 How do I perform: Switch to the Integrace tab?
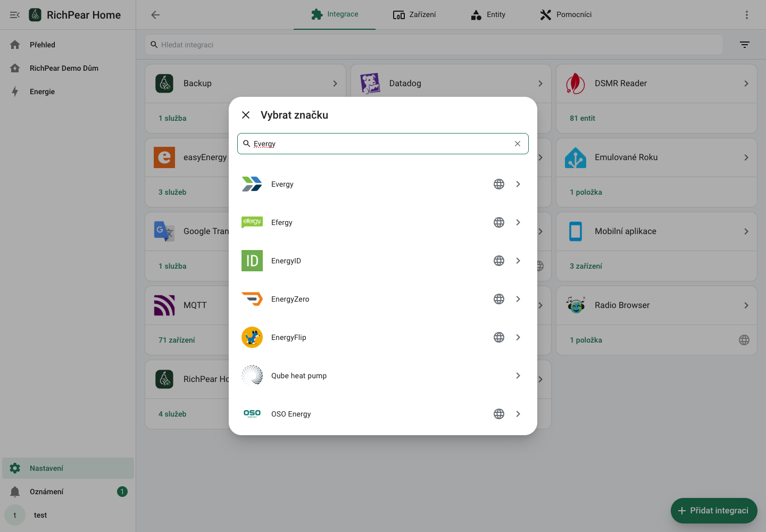click(x=335, y=14)
